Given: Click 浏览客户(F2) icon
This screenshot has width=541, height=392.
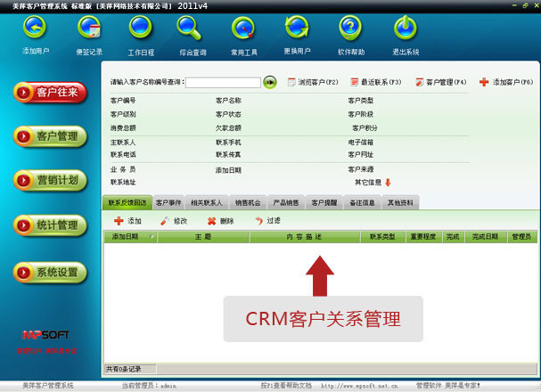Looking at the screenshot, I should pyautogui.click(x=291, y=82).
